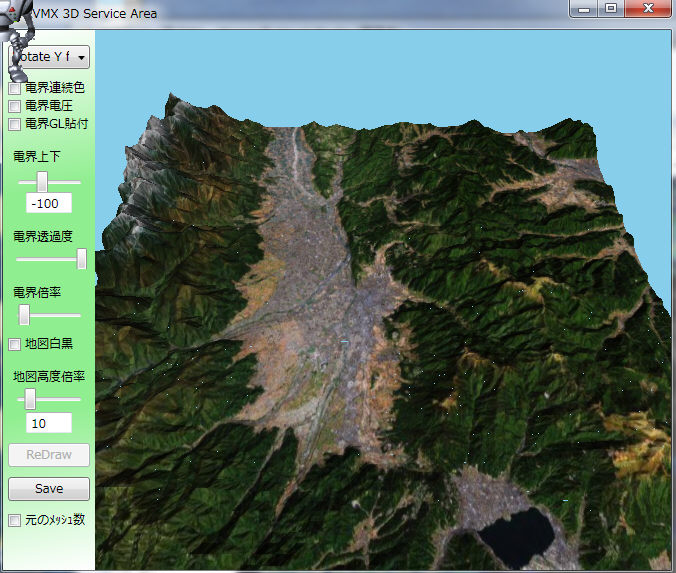Tick the 元のメッシュ数 checkbox
This screenshot has height=573, width=676.
[x=15, y=521]
